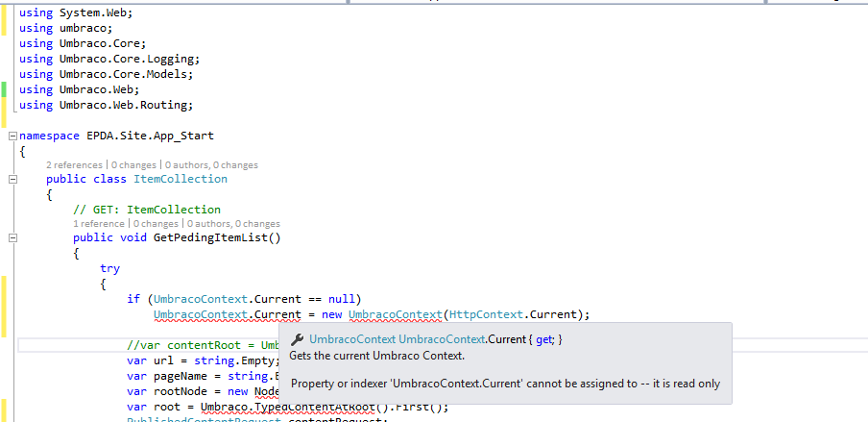Viewport: 868px width, 422px height.
Task: Place cursor on 'using Umbraco.Core;' line
Action: pos(83,43)
